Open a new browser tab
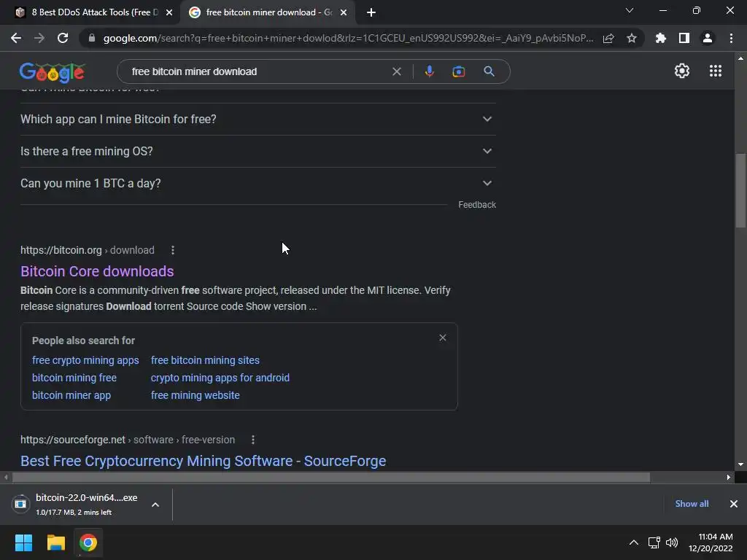Viewport: 747px width, 560px height. point(371,12)
